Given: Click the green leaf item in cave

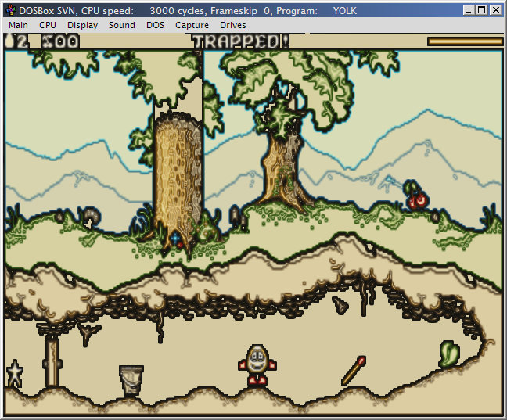Looking at the screenshot, I should [x=449, y=354].
